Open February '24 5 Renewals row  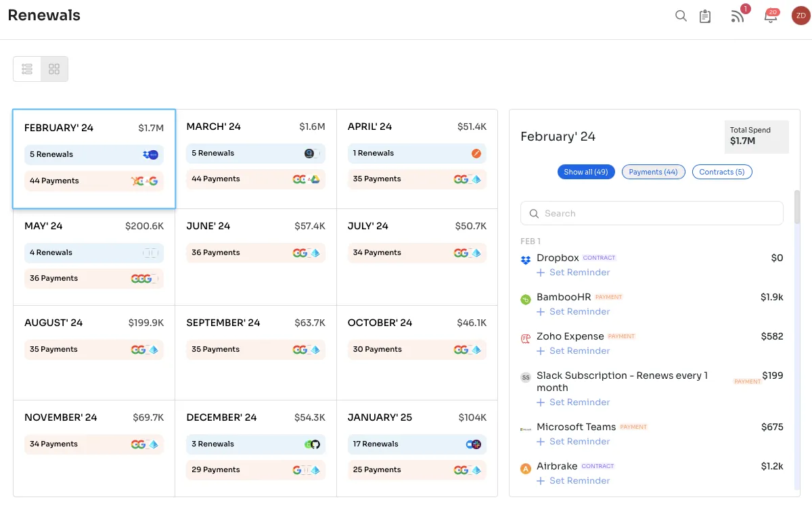pyautogui.click(x=94, y=154)
